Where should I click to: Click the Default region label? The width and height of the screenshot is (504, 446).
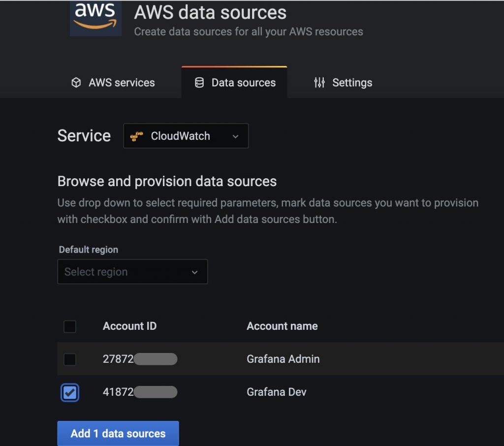[89, 250]
